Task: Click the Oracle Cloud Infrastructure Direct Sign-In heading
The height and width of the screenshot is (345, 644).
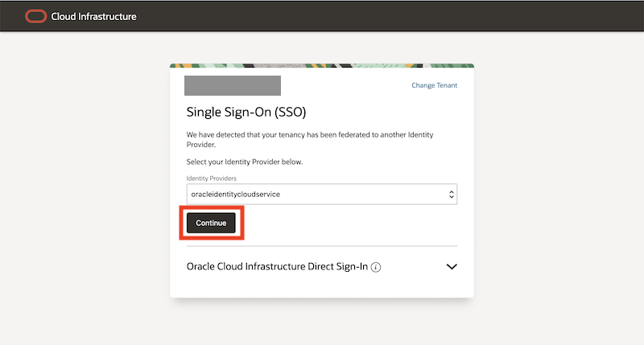Action: [277, 266]
